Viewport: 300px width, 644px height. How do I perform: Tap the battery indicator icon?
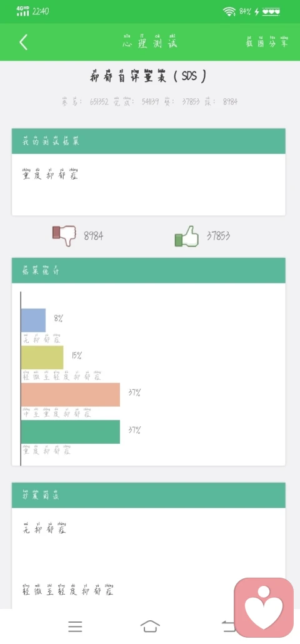coord(271,11)
